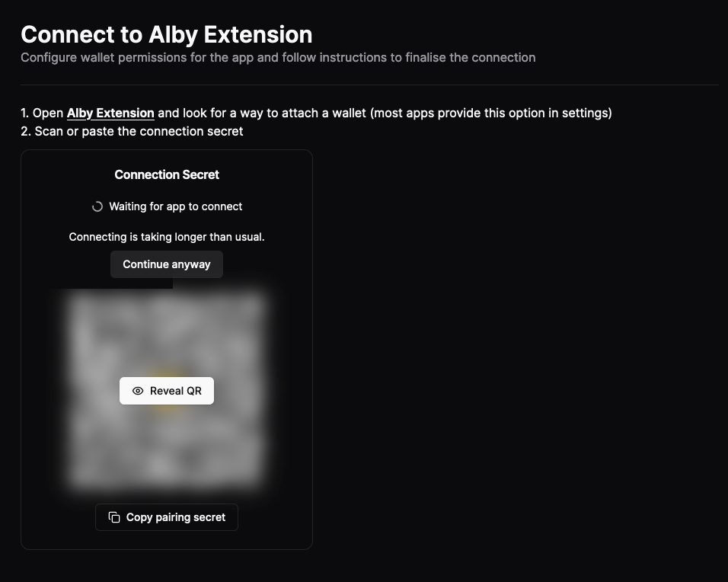Click the 'Connecting is taking longer' warning message
Viewport: 728px width, 582px height.
pyautogui.click(x=167, y=236)
